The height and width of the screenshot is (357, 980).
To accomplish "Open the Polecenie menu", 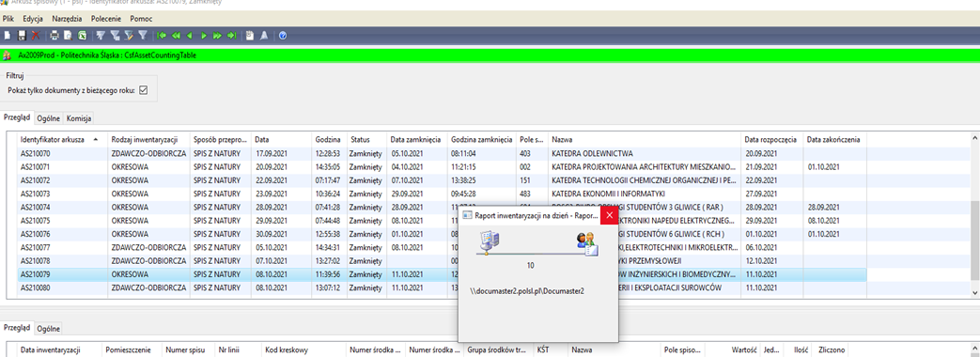I will [106, 19].
